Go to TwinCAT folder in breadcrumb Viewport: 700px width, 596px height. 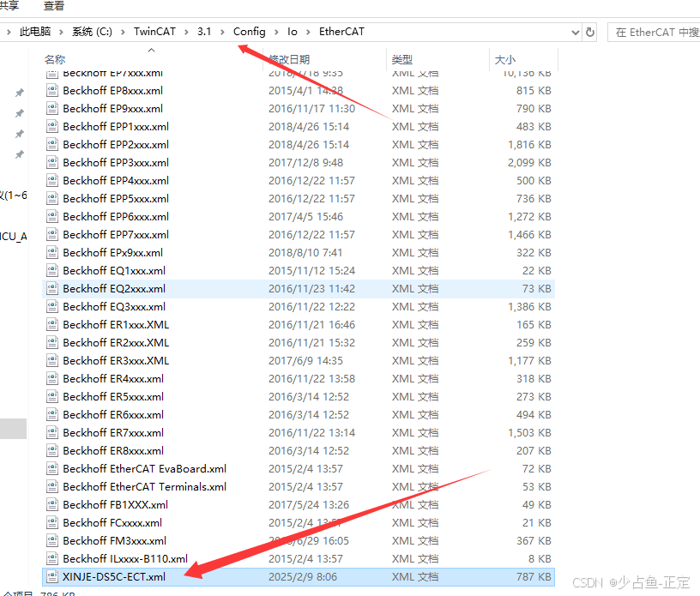pos(154,32)
